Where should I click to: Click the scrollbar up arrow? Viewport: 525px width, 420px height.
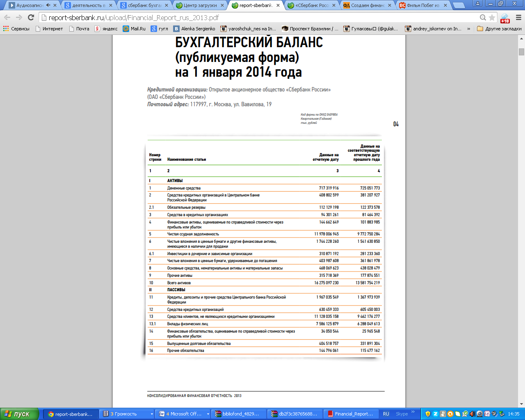[521, 39]
